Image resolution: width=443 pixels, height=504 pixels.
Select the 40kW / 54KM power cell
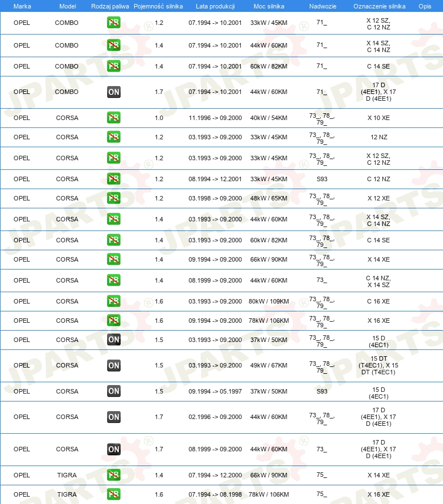click(269, 118)
